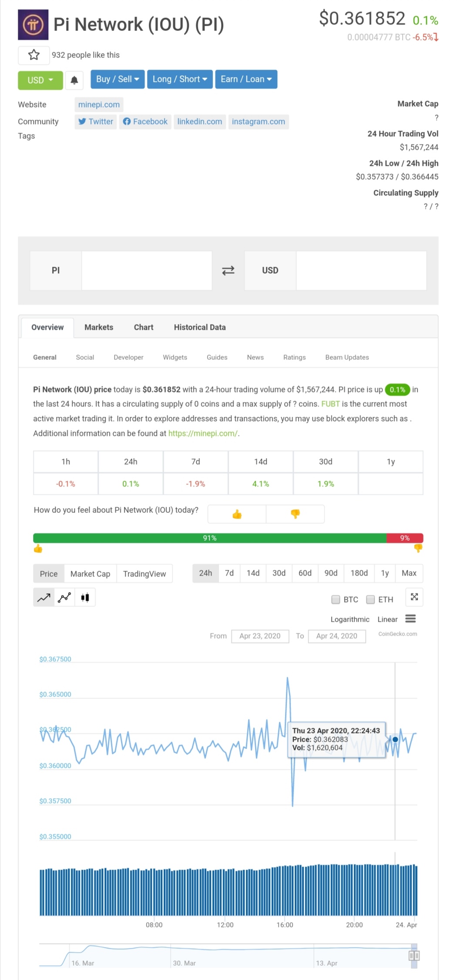Image resolution: width=470 pixels, height=980 pixels.
Task: Enable the ETH comparison checkbox
Action: pyautogui.click(x=370, y=599)
